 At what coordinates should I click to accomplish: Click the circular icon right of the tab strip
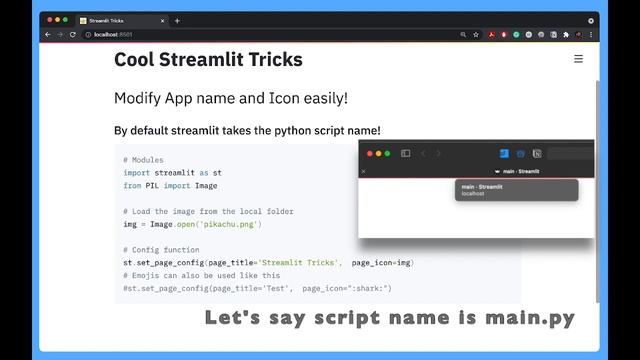tap(591, 21)
